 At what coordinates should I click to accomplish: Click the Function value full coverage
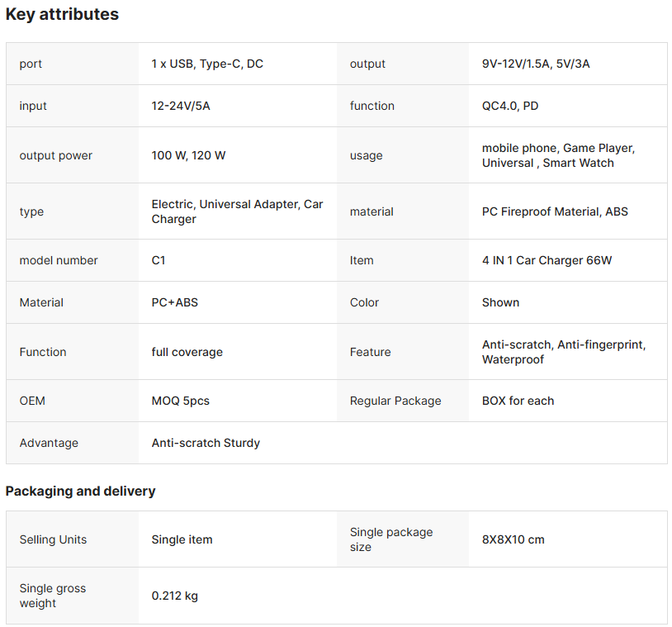(187, 352)
